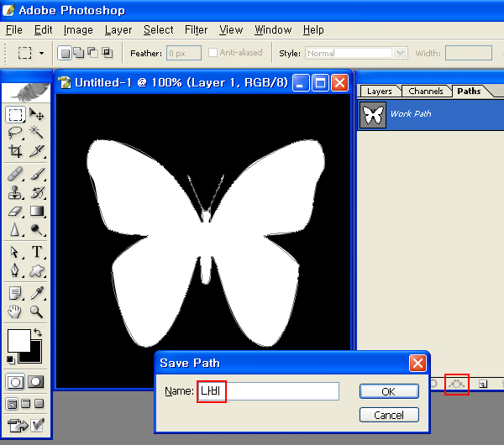Choose Intersect with selection mode

pyautogui.click(x=107, y=53)
